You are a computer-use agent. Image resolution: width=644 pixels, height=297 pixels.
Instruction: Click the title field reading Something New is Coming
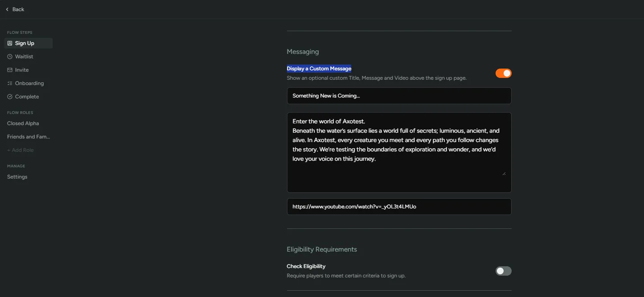(399, 95)
